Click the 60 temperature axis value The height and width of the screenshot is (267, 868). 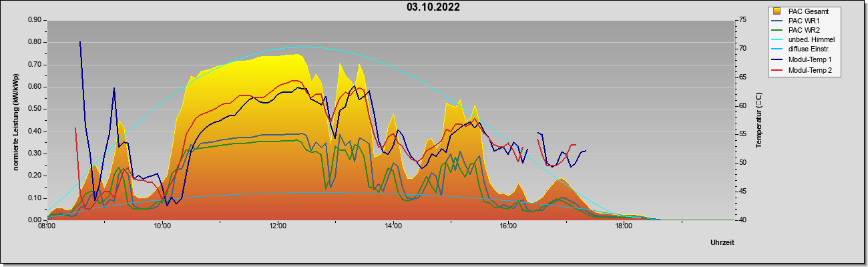point(743,105)
